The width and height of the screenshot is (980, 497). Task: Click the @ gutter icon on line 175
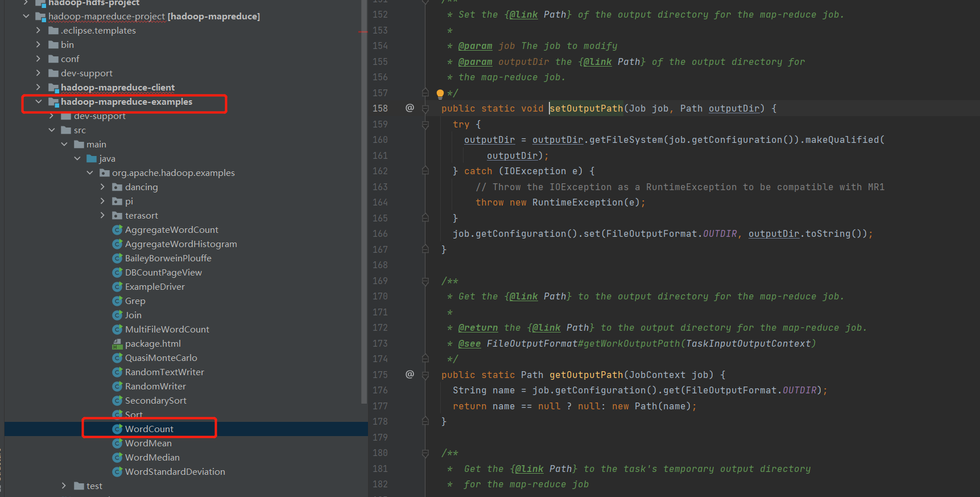(x=410, y=374)
